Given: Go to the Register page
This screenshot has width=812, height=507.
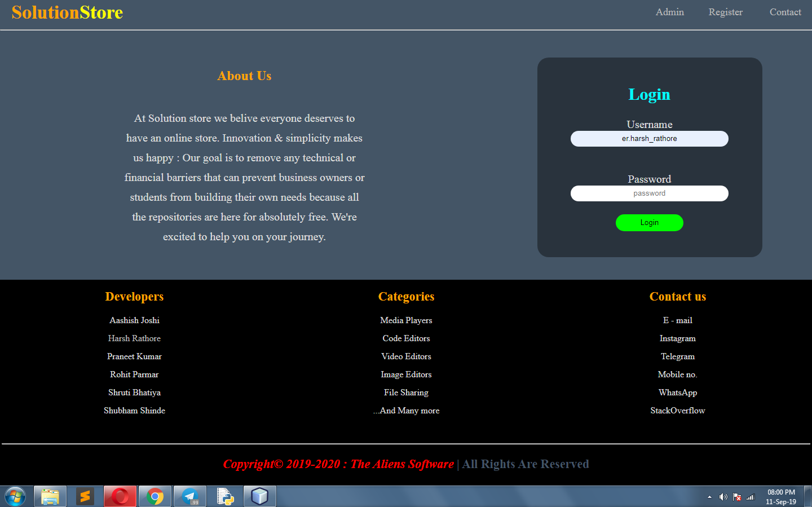Looking at the screenshot, I should pos(725,12).
